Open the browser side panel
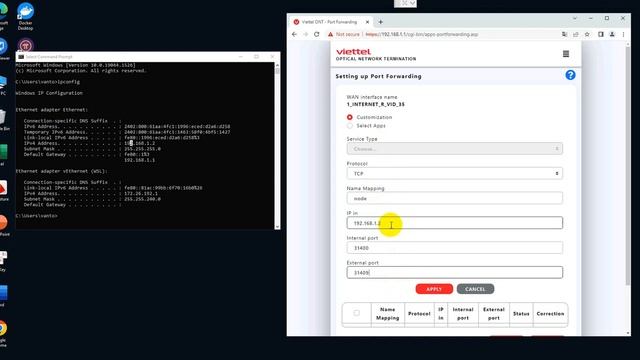The image size is (640, 360). 601,34
